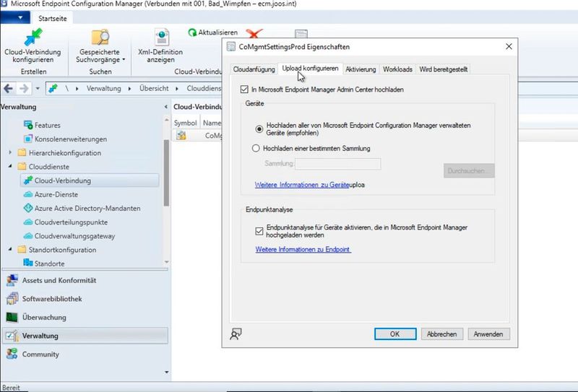
Task: Switch to Aktivierung tab
Action: click(x=361, y=69)
